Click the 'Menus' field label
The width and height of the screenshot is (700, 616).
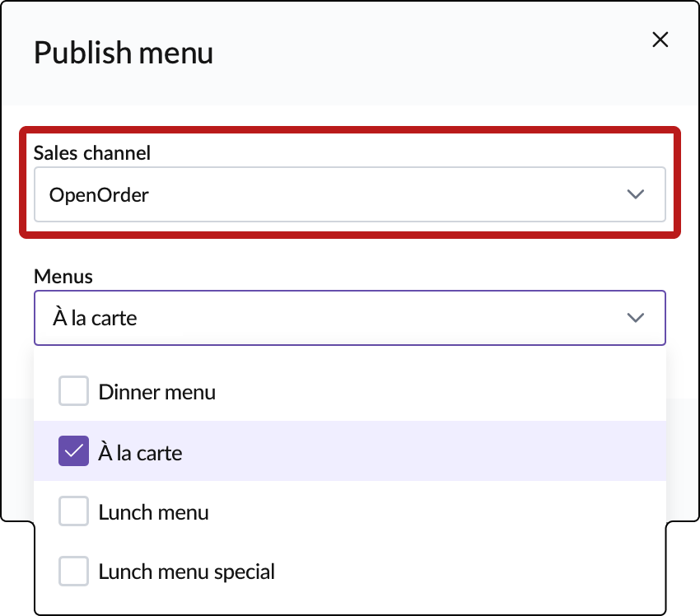tap(63, 277)
